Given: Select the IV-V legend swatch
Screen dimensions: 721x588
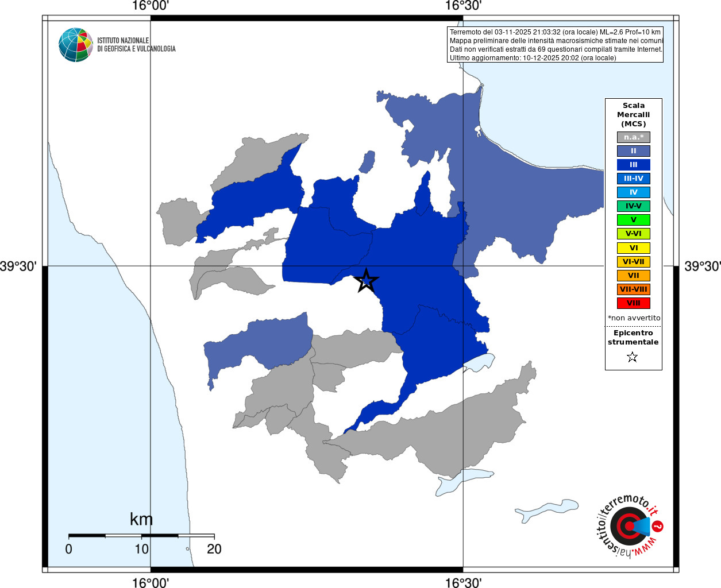Looking at the screenshot, I should tap(634, 206).
